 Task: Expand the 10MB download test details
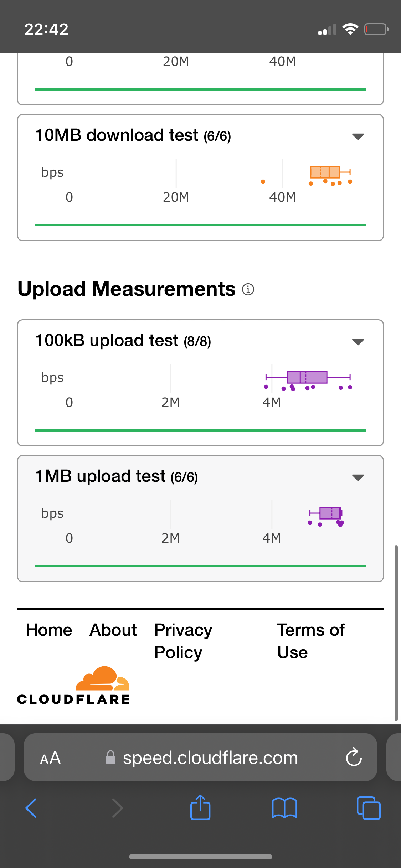358,136
